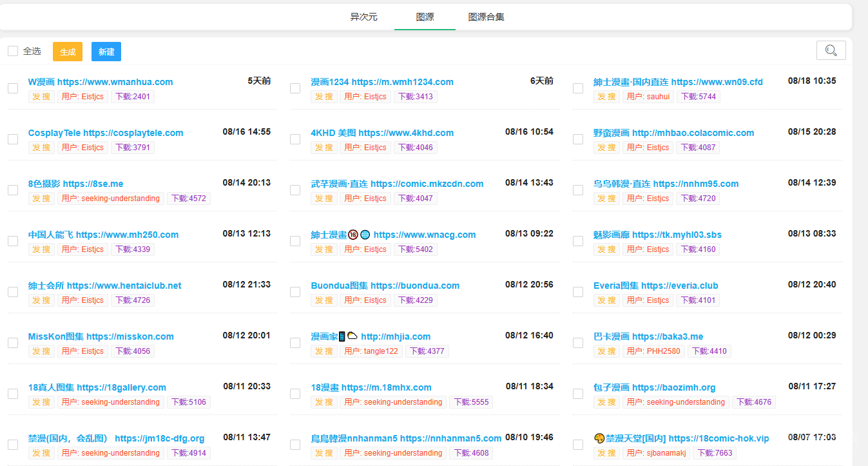
Task: Check the 绅士会所 row checkbox
Action: click(13, 292)
